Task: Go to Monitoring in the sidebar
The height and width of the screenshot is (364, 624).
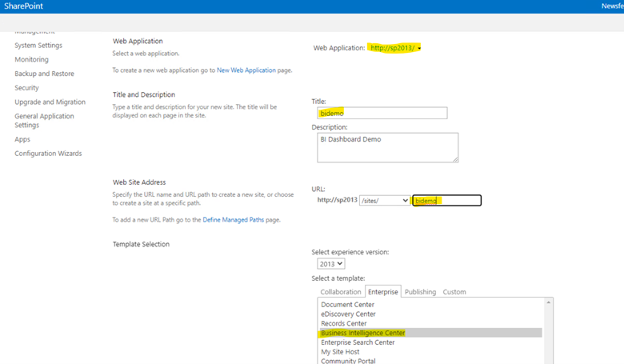Action: tap(32, 59)
